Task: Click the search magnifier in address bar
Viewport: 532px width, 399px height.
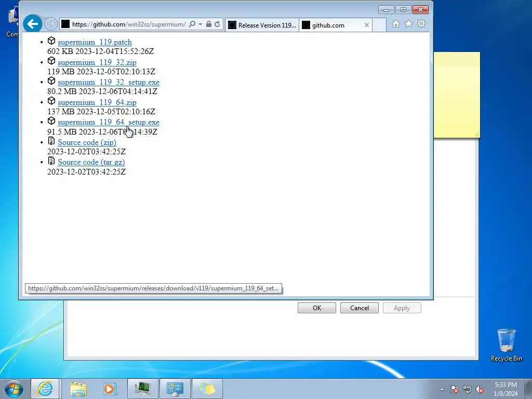Action: pyautogui.click(x=192, y=24)
